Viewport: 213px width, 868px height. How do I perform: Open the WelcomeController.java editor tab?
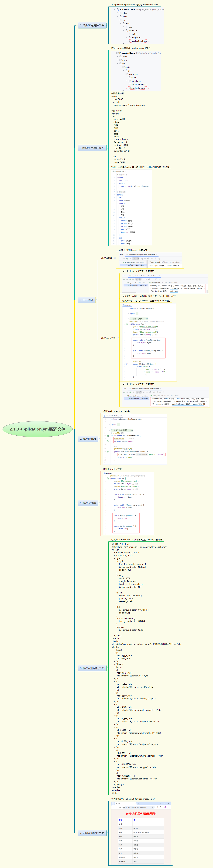(113, 416)
